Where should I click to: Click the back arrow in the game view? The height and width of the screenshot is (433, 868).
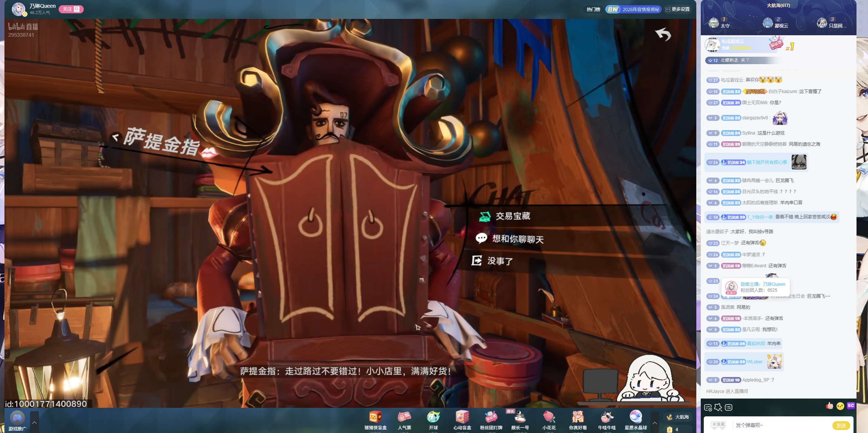pyautogui.click(x=663, y=34)
